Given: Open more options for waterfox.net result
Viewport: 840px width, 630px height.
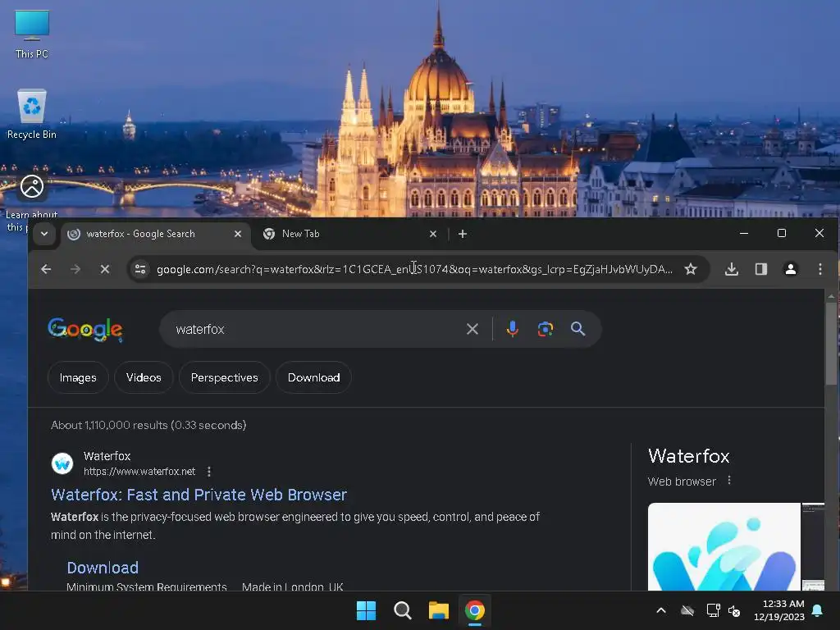Looking at the screenshot, I should click(x=209, y=472).
